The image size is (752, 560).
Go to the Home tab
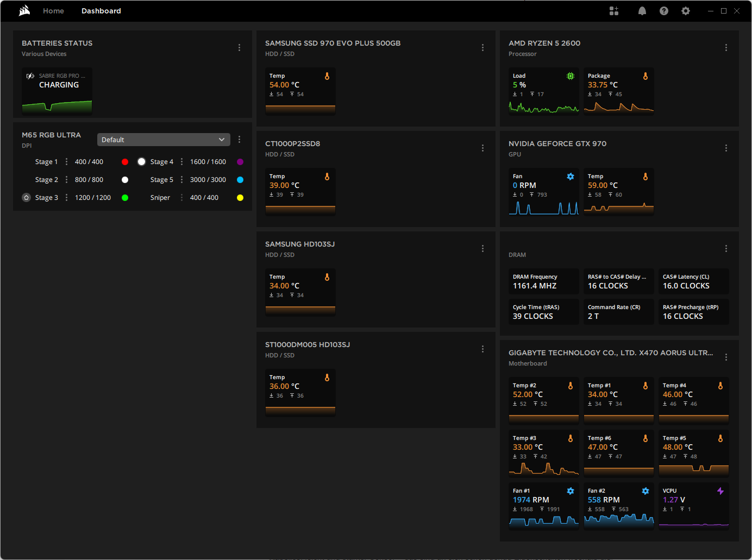[x=53, y=11]
